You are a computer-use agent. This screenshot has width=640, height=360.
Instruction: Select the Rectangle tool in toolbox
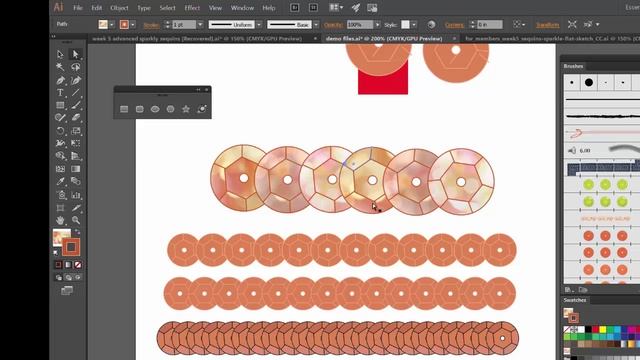pyautogui.click(x=60, y=105)
